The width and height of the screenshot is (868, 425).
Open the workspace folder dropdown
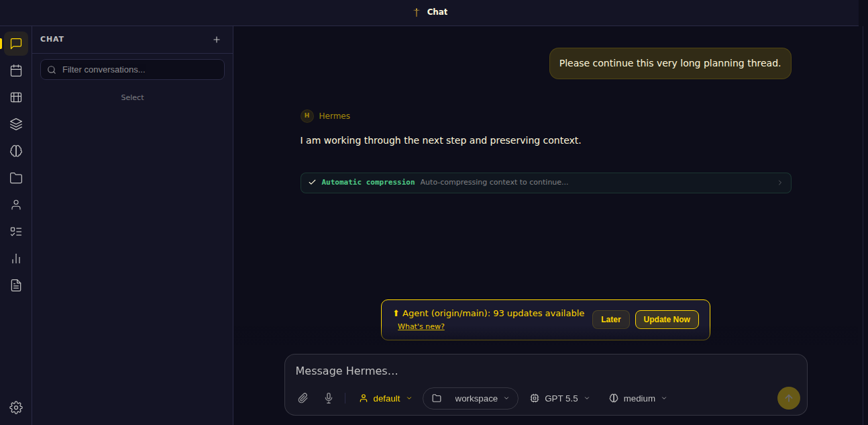pos(470,398)
